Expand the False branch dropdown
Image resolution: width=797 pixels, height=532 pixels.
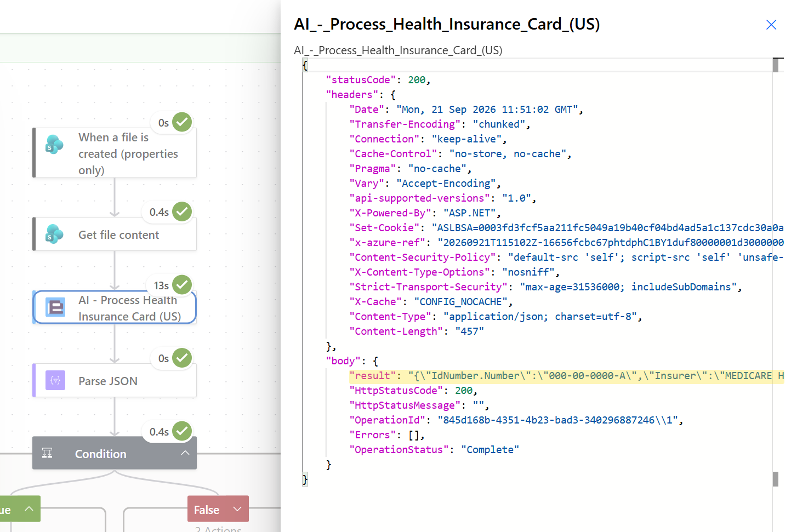[237, 509]
